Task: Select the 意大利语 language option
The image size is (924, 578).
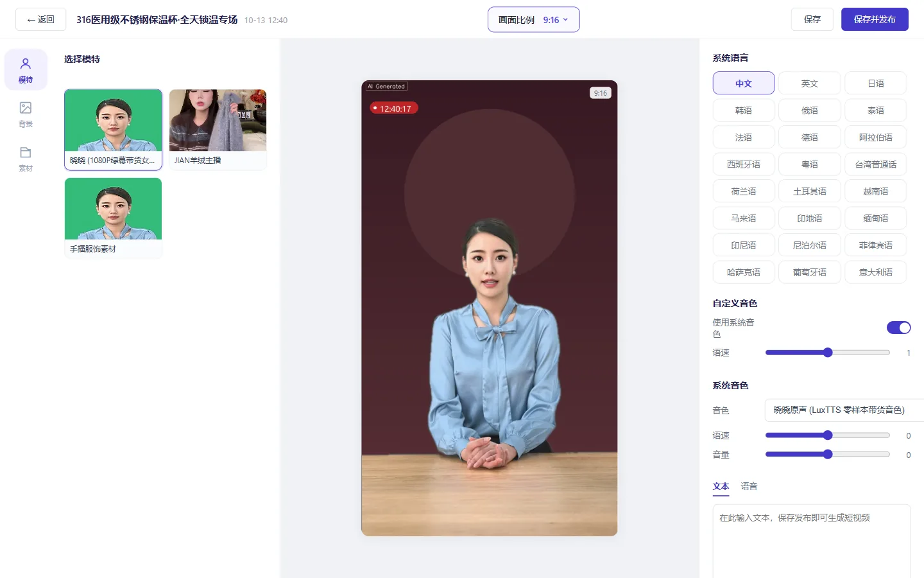Action: click(x=876, y=272)
